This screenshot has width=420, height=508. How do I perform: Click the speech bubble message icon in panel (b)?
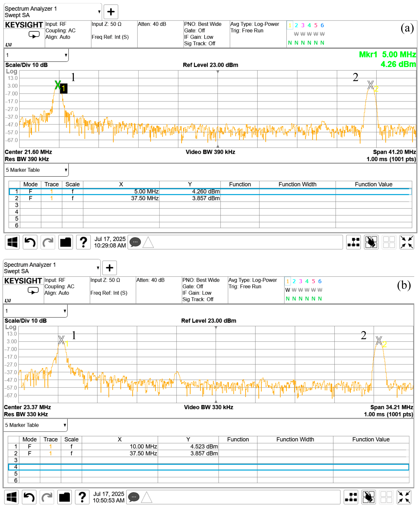click(134, 497)
